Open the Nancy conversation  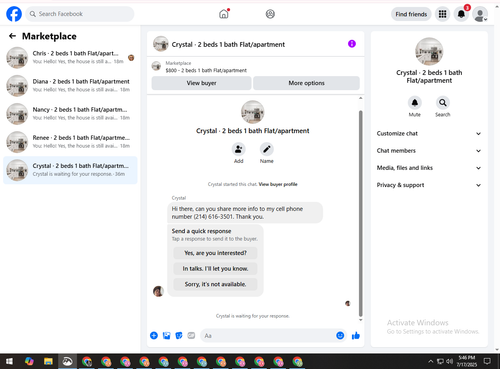(70, 114)
